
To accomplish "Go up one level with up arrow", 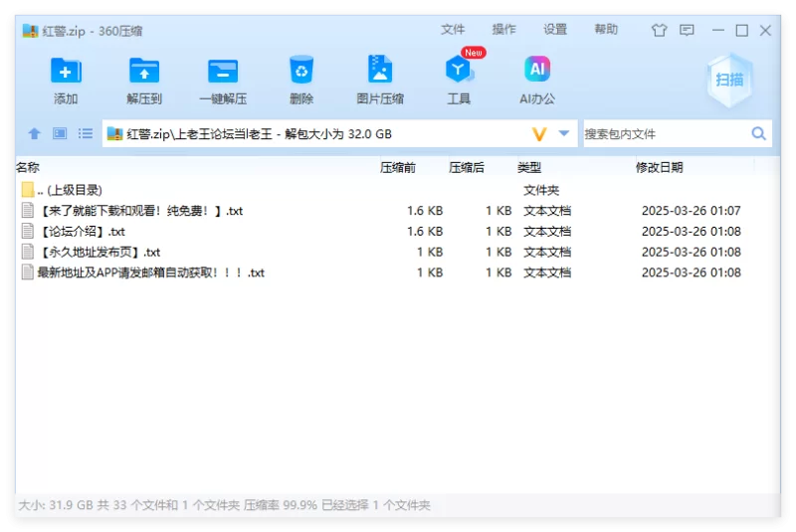I will point(34,134).
